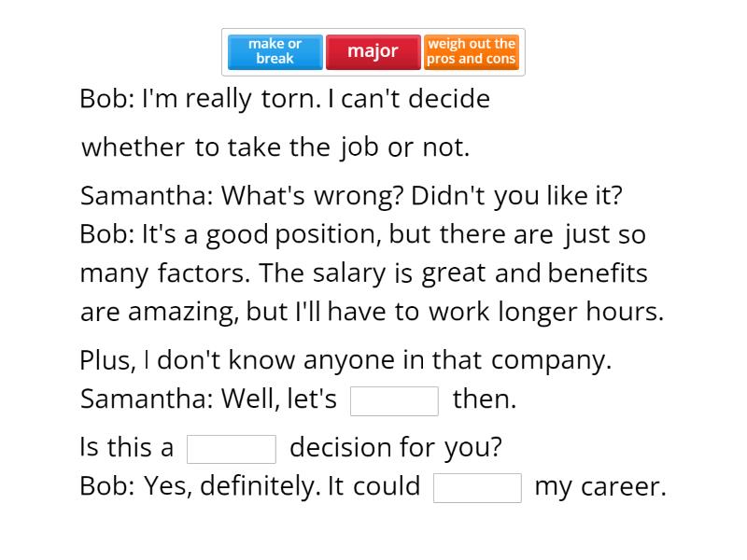The image size is (747, 560).
Task: Click the word tile bar at the top
Action: point(373,52)
